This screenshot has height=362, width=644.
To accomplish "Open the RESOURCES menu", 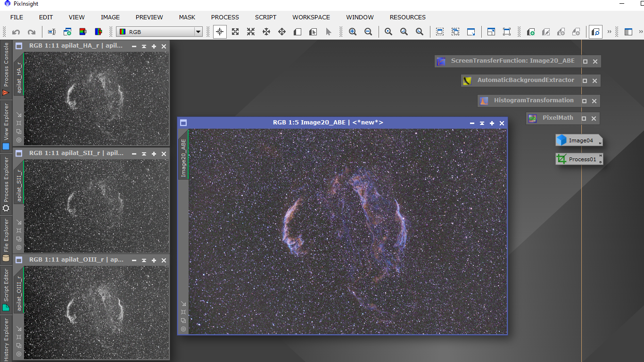I will pyautogui.click(x=408, y=17).
